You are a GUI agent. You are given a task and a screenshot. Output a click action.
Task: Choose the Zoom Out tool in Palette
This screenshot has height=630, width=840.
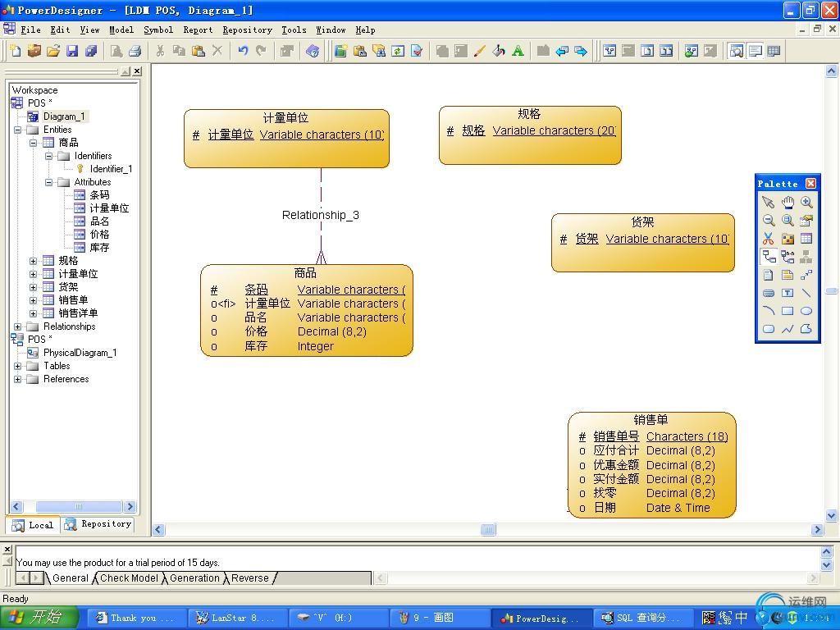768,220
